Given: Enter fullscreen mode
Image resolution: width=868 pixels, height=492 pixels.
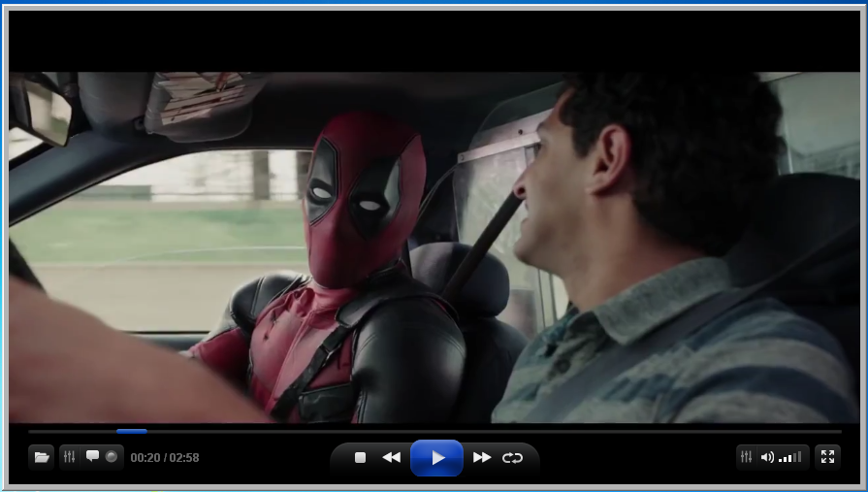Looking at the screenshot, I should 827,456.
